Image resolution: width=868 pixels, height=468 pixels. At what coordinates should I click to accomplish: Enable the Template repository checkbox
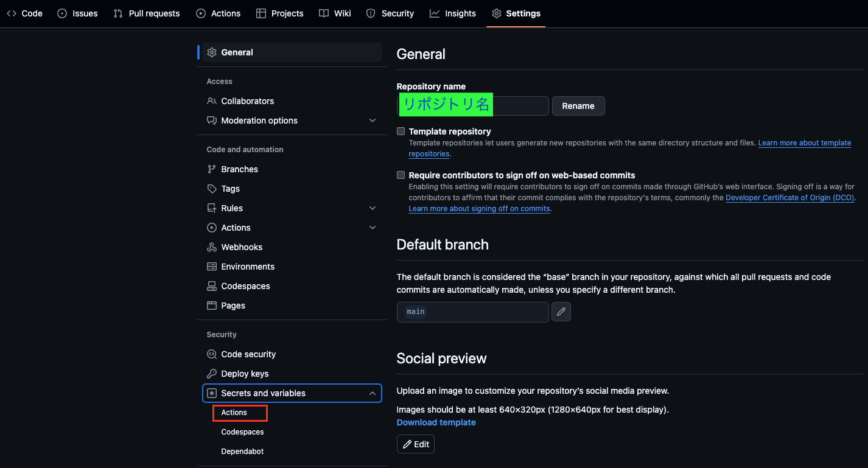[401, 130]
